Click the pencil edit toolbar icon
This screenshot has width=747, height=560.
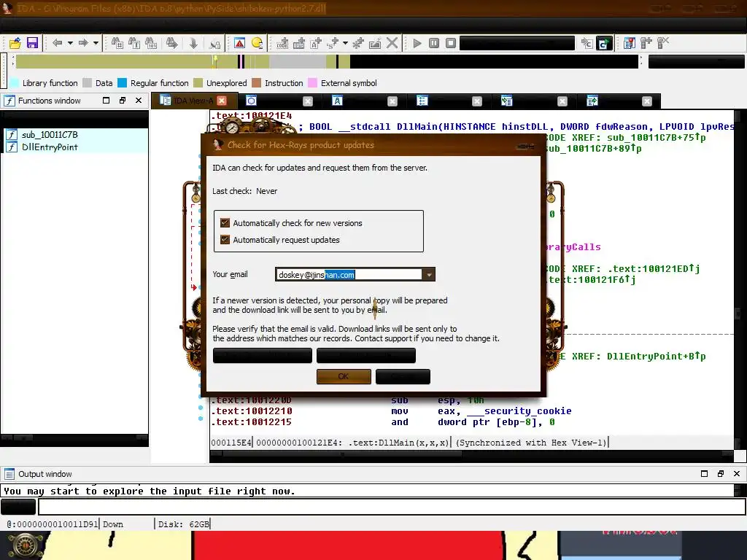(375, 43)
